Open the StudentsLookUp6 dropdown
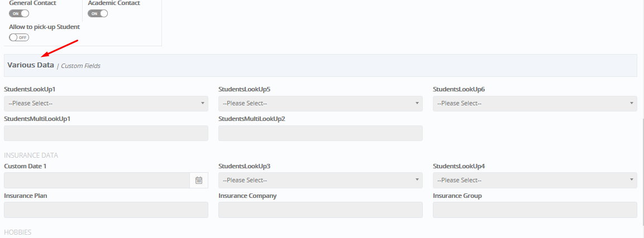The image size is (644, 238). tap(535, 104)
